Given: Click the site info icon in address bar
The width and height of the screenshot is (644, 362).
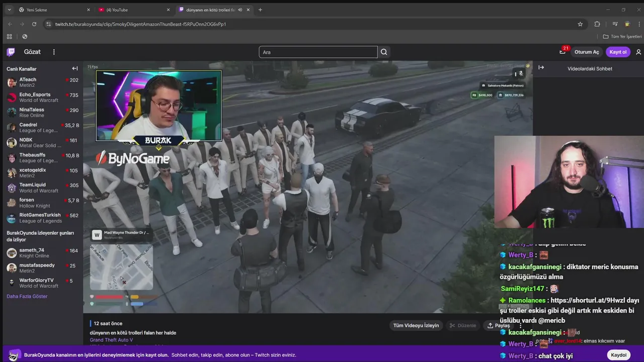Looking at the screenshot, I should pos(48,24).
